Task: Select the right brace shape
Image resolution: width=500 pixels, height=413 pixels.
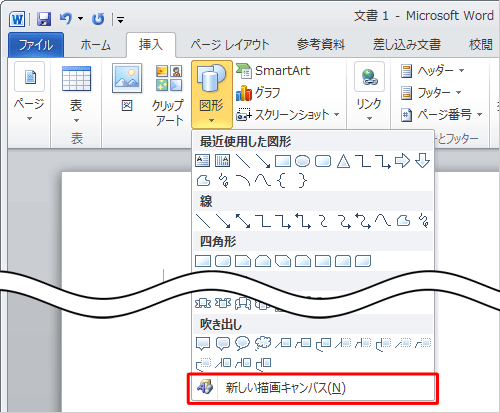Action: click(x=302, y=181)
